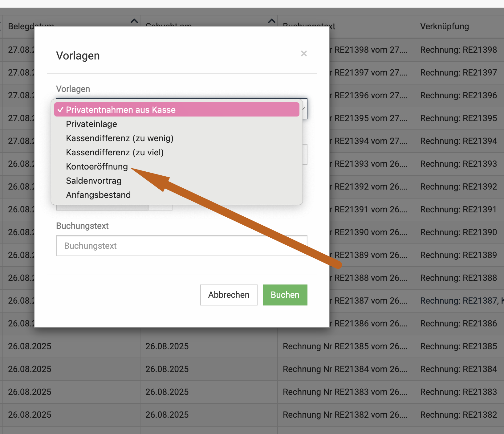Select Kassendifferenz (zu wenig) template
The image size is (504, 434).
click(x=120, y=138)
